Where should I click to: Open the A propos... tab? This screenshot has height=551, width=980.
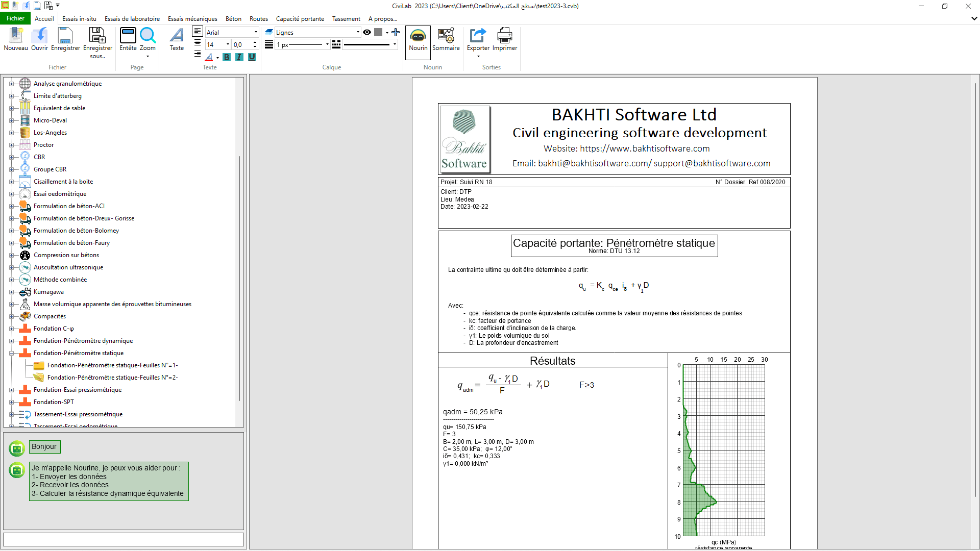[x=383, y=19]
